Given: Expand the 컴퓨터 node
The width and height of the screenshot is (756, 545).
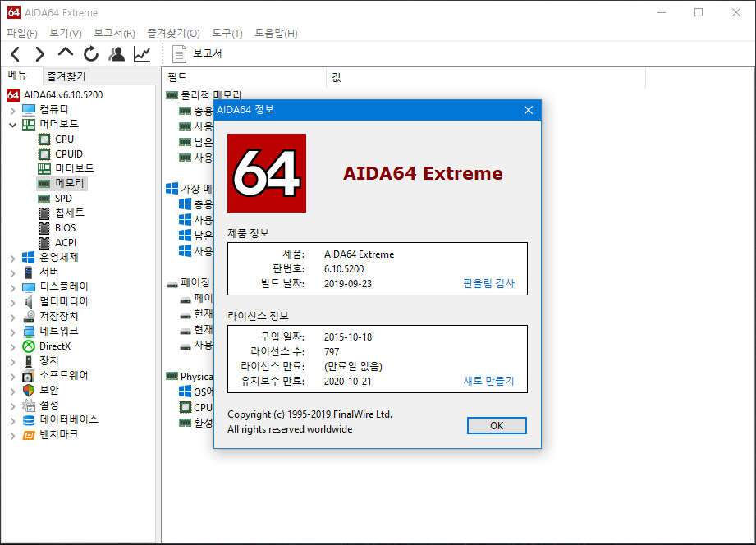Looking at the screenshot, I should pyautogui.click(x=12, y=111).
